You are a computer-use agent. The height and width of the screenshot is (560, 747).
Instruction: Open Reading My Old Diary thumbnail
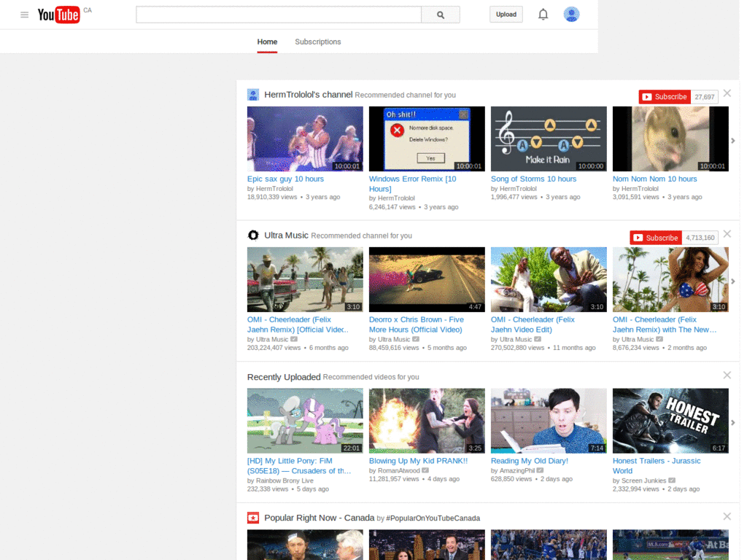(549, 421)
